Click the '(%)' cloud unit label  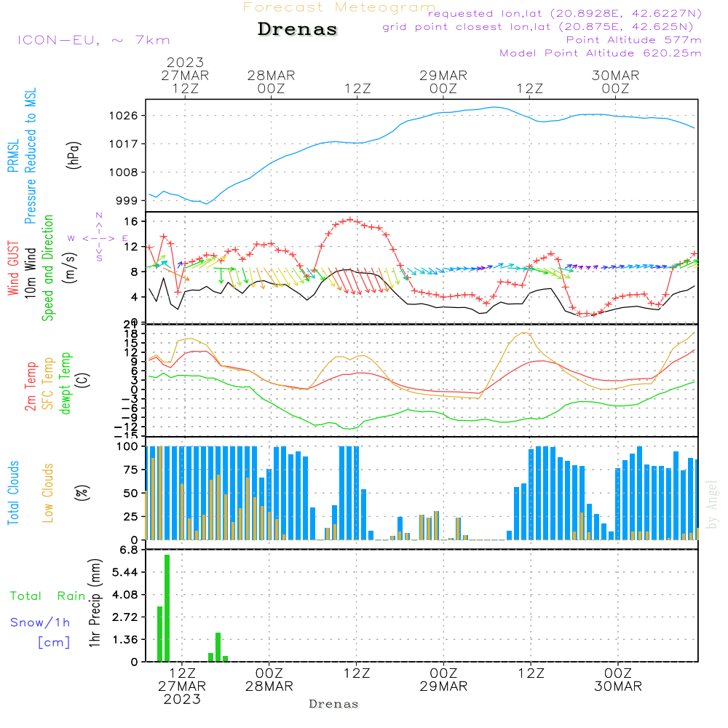click(82, 493)
